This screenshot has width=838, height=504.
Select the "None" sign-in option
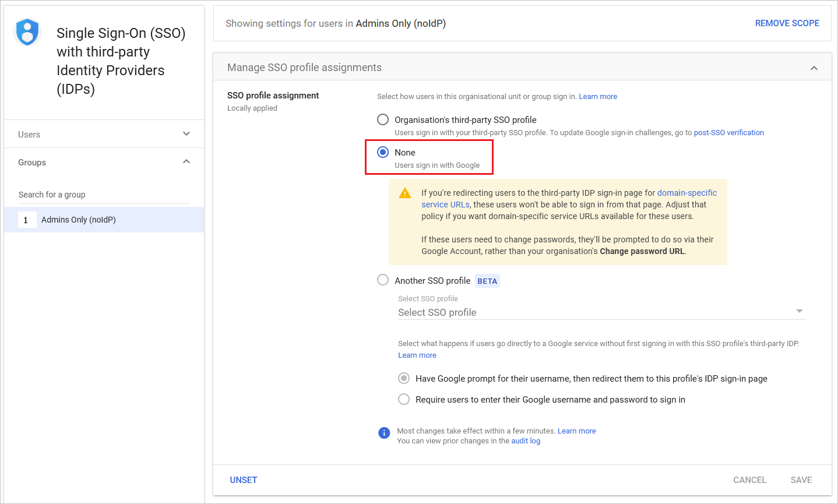tap(383, 152)
